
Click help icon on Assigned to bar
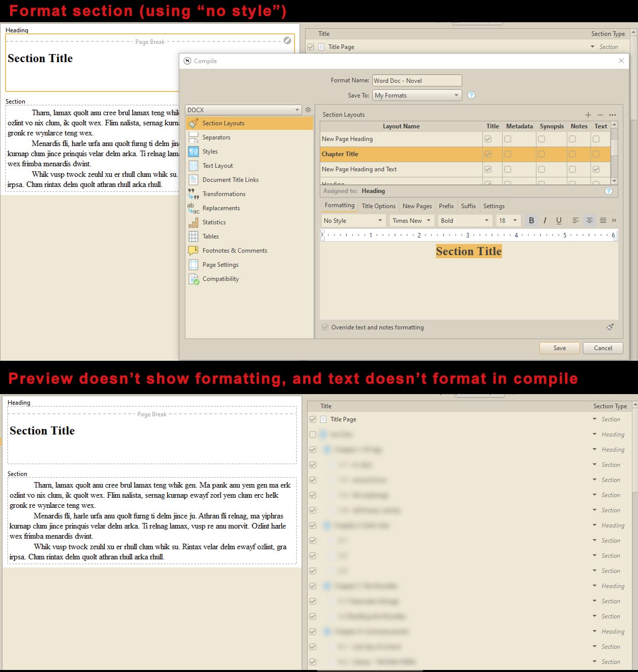[x=609, y=191]
